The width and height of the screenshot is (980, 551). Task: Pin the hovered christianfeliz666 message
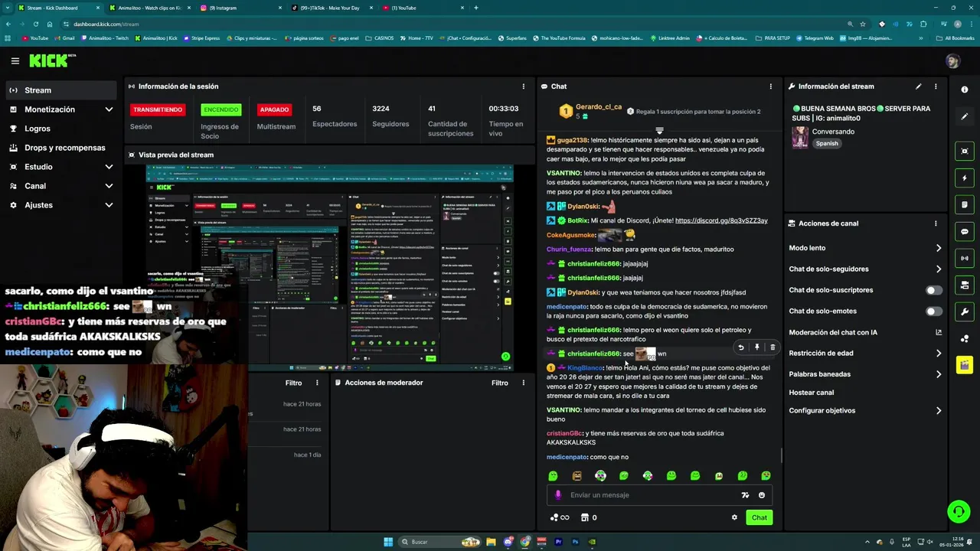(x=757, y=347)
